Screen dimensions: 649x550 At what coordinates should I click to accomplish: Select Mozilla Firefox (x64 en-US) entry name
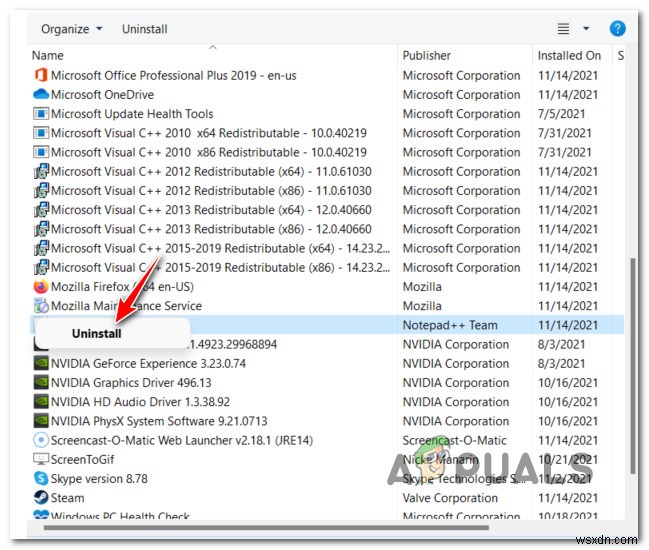122,286
